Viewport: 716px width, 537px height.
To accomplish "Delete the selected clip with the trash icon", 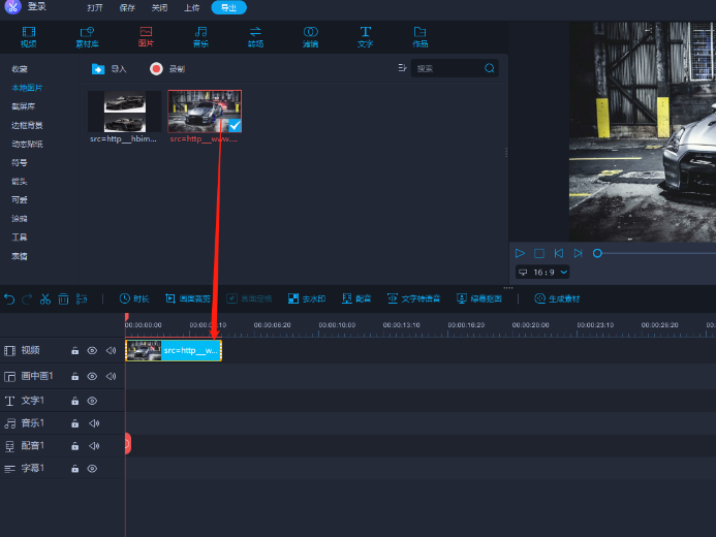I will (x=63, y=299).
